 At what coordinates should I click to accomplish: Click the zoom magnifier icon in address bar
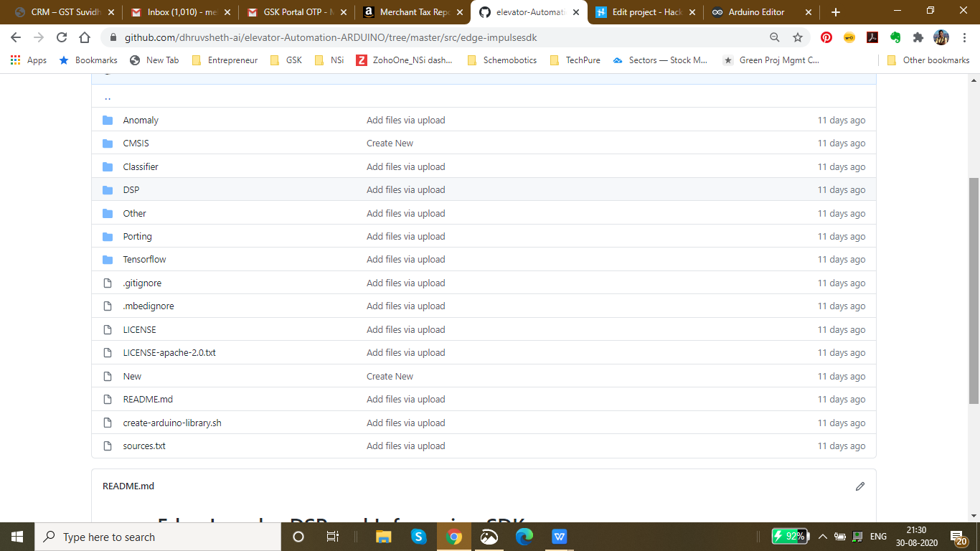pos(775,37)
